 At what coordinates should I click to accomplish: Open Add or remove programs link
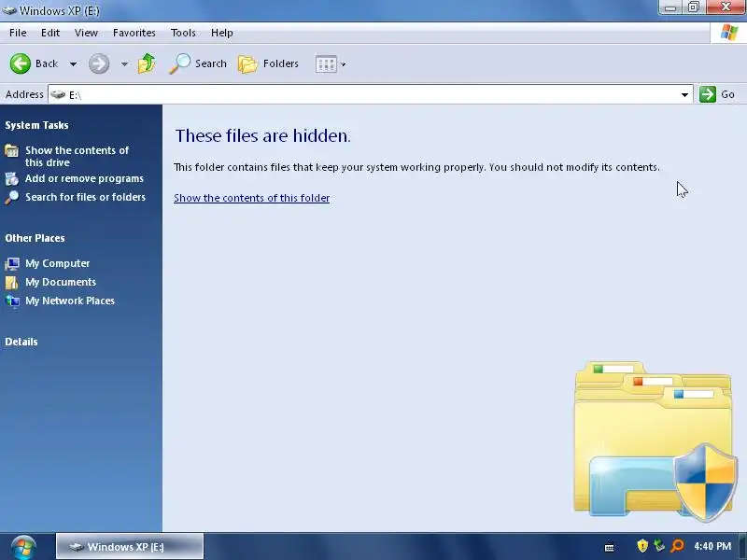pos(84,178)
